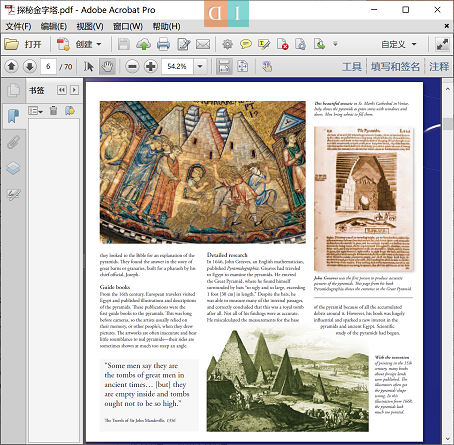Click the 'Guide books' heading text

point(115,287)
